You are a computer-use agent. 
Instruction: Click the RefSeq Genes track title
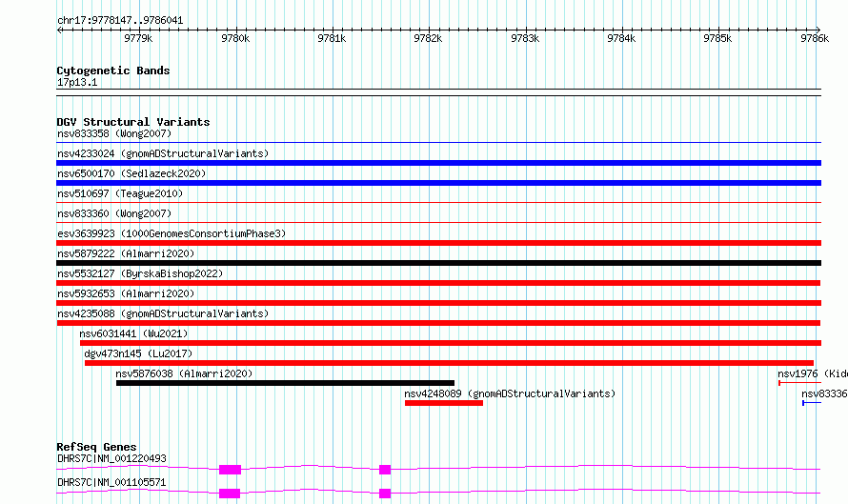click(x=96, y=447)
